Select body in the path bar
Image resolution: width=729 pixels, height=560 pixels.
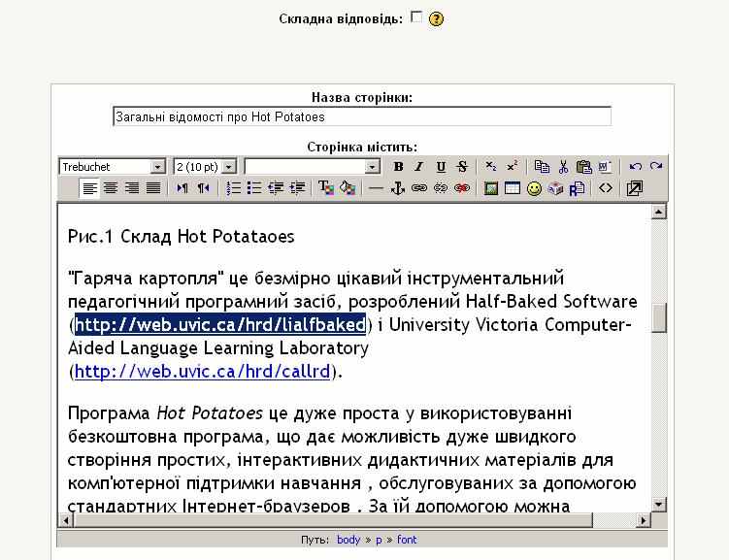click(x=348, y=540)
